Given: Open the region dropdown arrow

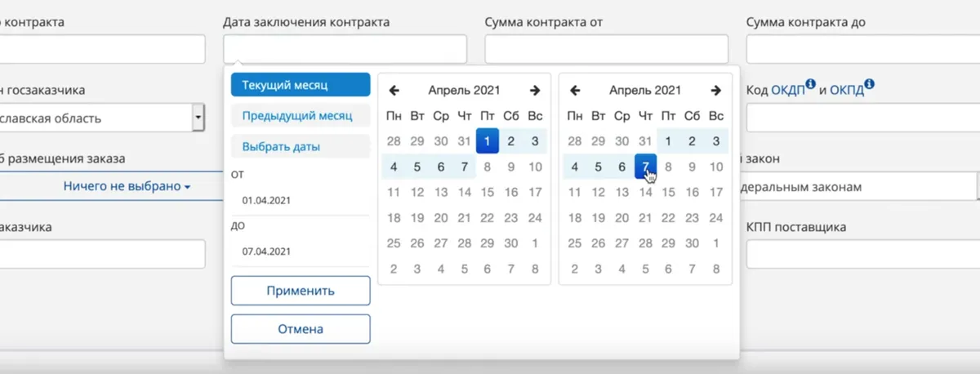Looking at the screenshot, I should 198,118.
